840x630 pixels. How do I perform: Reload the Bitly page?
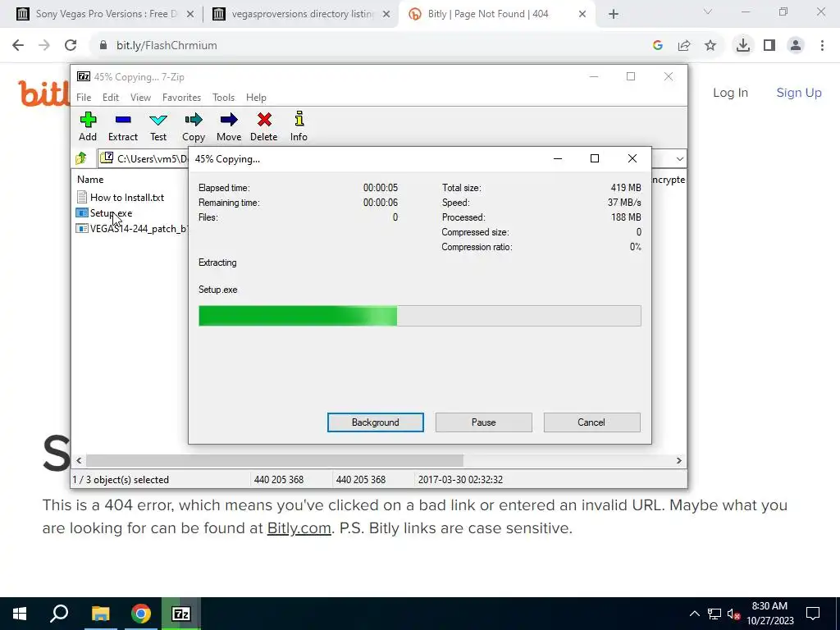click(71, 46)
